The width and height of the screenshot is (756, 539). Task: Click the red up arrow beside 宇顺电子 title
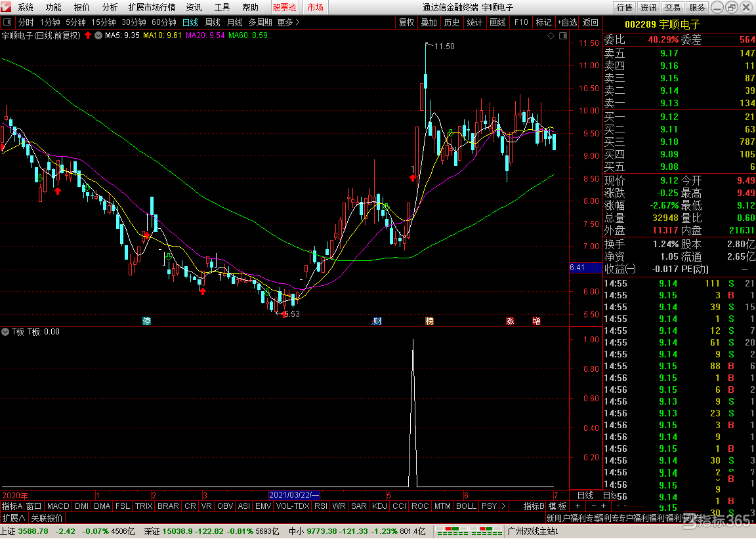(x=88, y=35)
